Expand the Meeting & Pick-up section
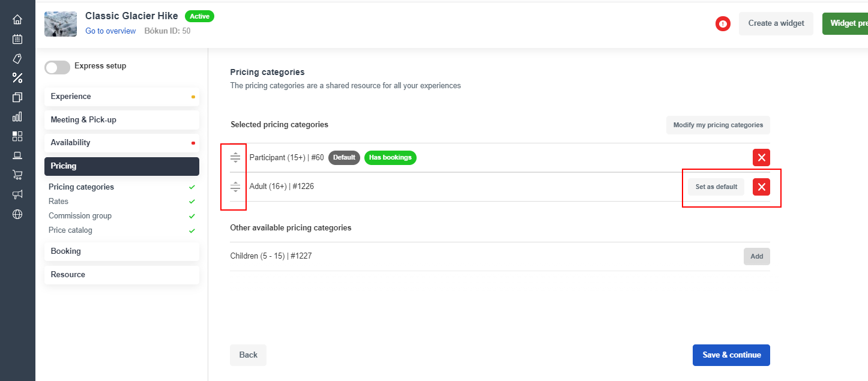This screenshot has height=381, width=868. 121,120
